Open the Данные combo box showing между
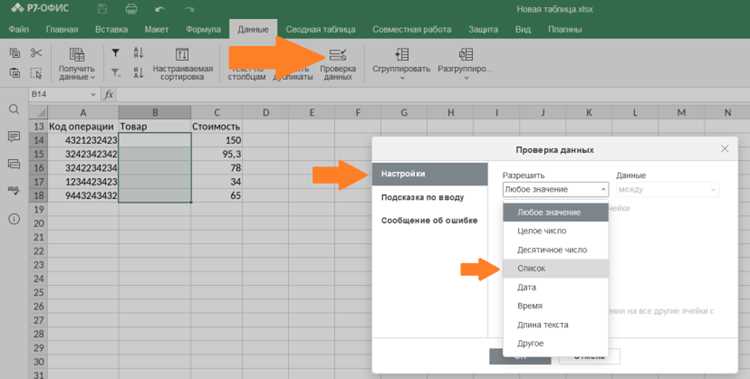The image size is (750, 379). pyautogui.click(x=667, y=190)
